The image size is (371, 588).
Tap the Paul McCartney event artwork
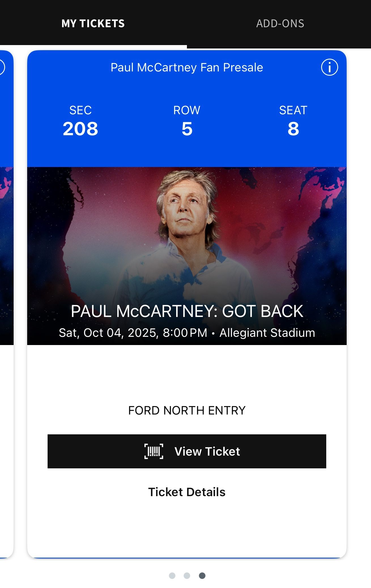[x=187, y=232]
